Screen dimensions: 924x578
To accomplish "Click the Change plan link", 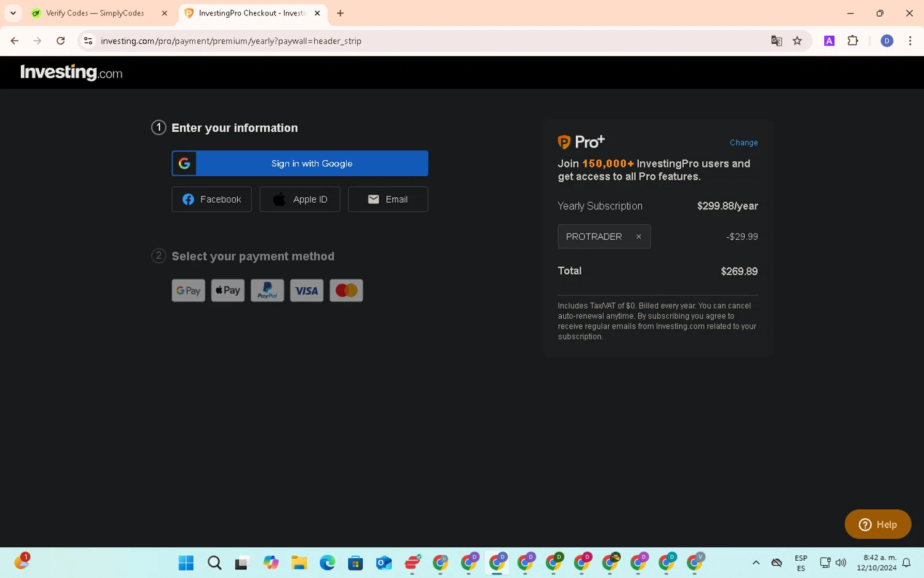I will [x=744, y=142].
